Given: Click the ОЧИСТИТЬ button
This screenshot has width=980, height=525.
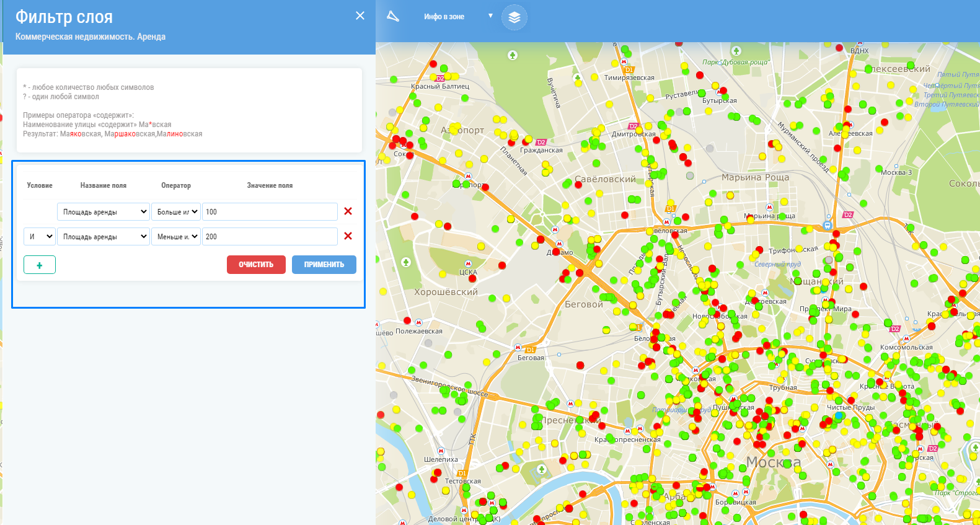Looking at the screenshot, I should click(256, 265).
